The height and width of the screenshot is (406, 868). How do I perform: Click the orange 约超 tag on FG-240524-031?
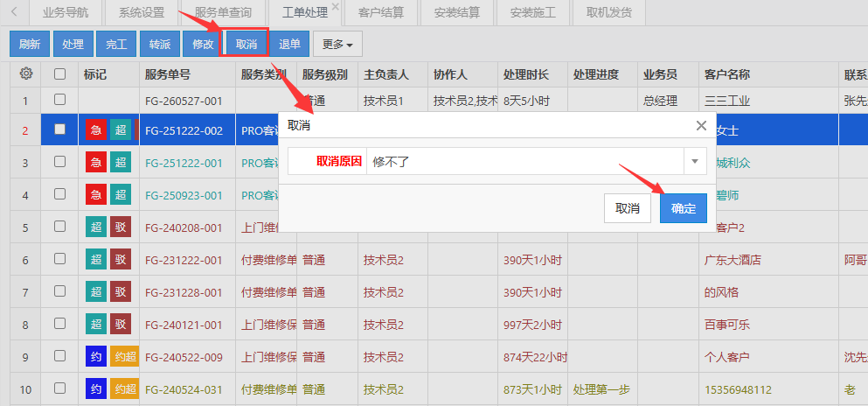point(124,389)
